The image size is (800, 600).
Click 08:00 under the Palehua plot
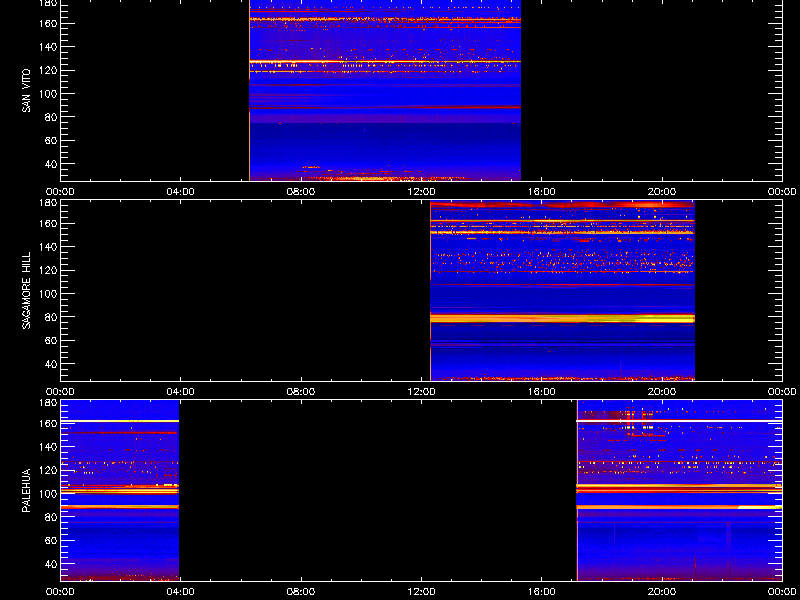pos(301,592)
